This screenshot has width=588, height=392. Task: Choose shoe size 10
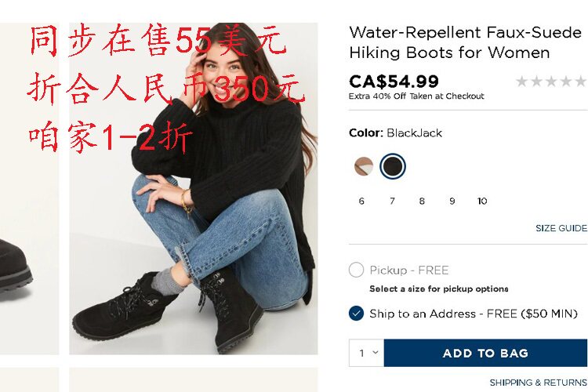[482, 201]
